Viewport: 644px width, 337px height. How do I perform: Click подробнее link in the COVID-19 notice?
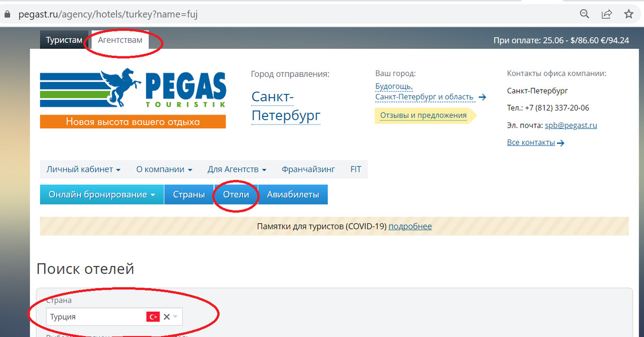point(410,226)
